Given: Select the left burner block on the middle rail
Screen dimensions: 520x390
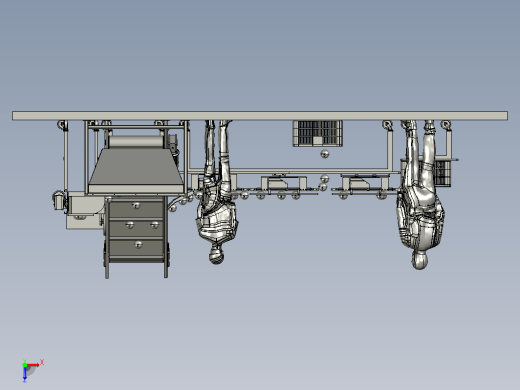Looking at the screenshot, I should tap(284, 183).
